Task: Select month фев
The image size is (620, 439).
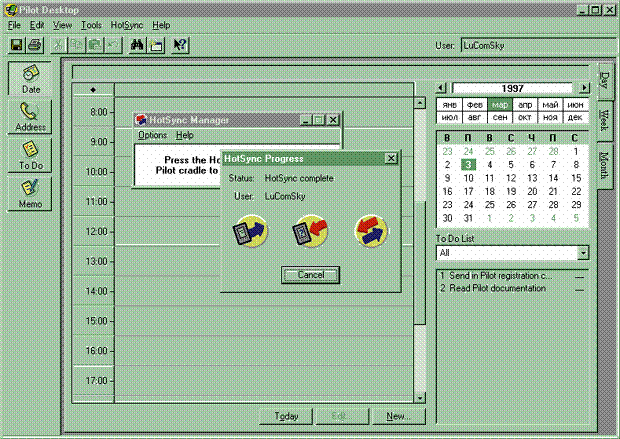Action: coord(474,105)
